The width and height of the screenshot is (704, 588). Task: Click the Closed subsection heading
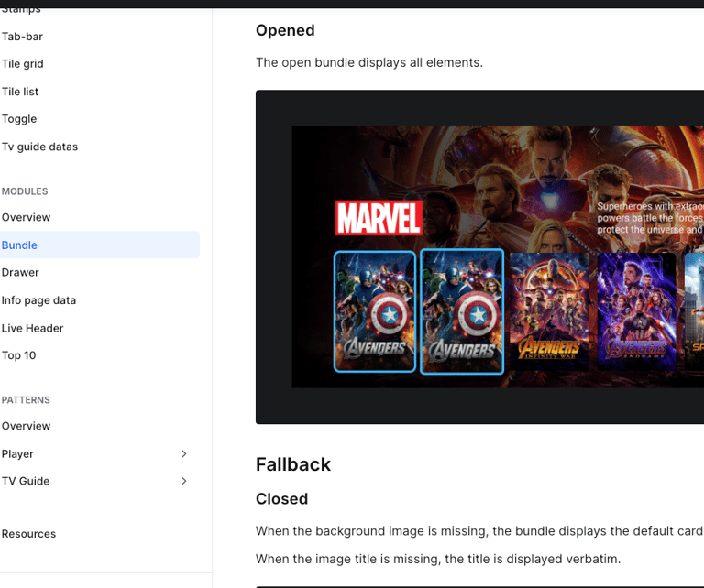(x=282, y=499)
